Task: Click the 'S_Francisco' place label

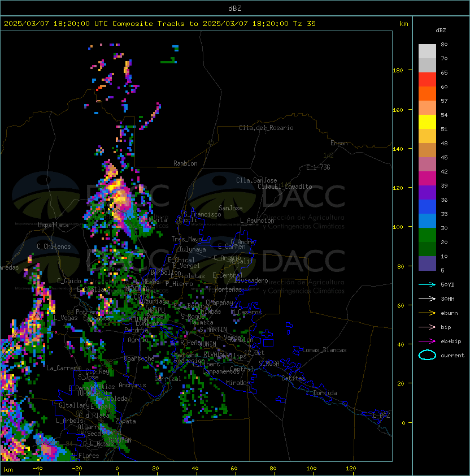Action: (x=202, y=214)
